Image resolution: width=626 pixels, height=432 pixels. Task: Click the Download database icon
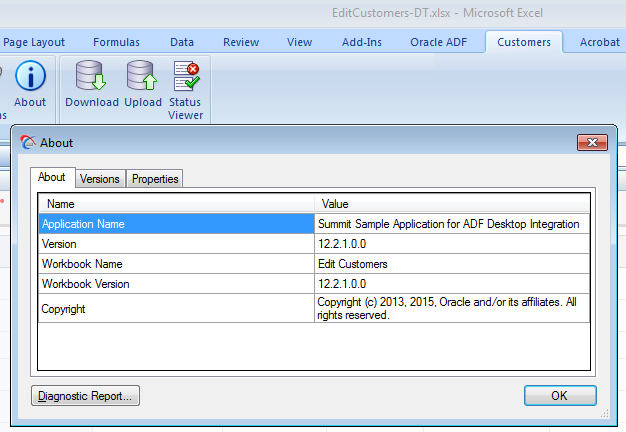tap(91, 75)
